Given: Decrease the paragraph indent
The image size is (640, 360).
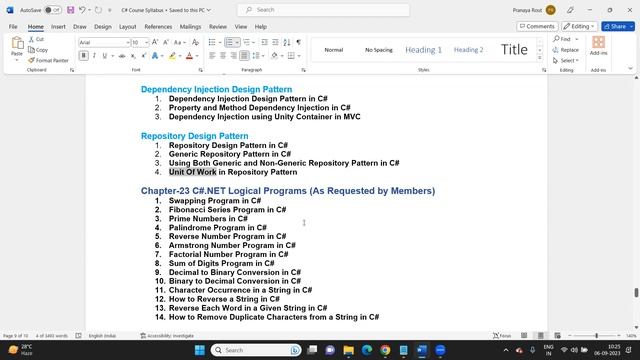Looking at the screenshot, I should [x=264, y=42].
